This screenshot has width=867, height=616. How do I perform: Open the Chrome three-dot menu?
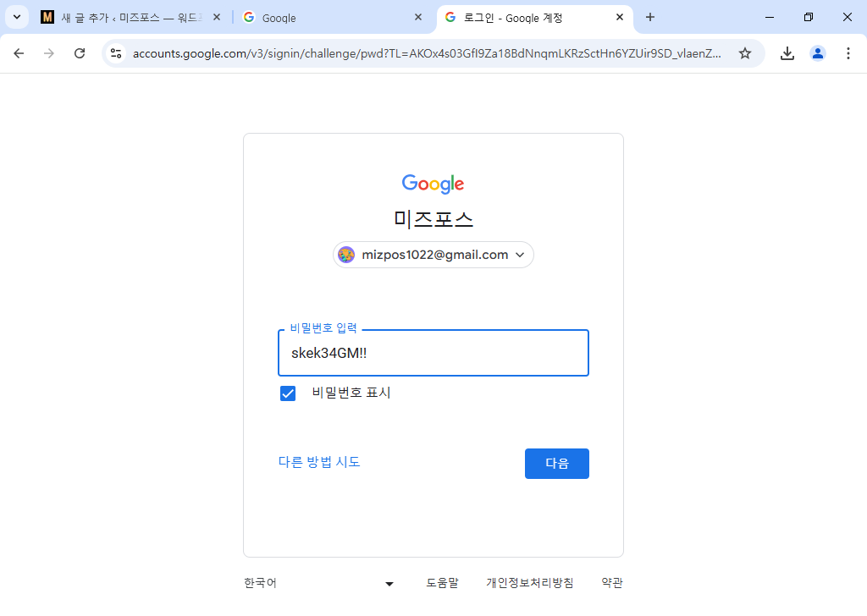(848, 53)
